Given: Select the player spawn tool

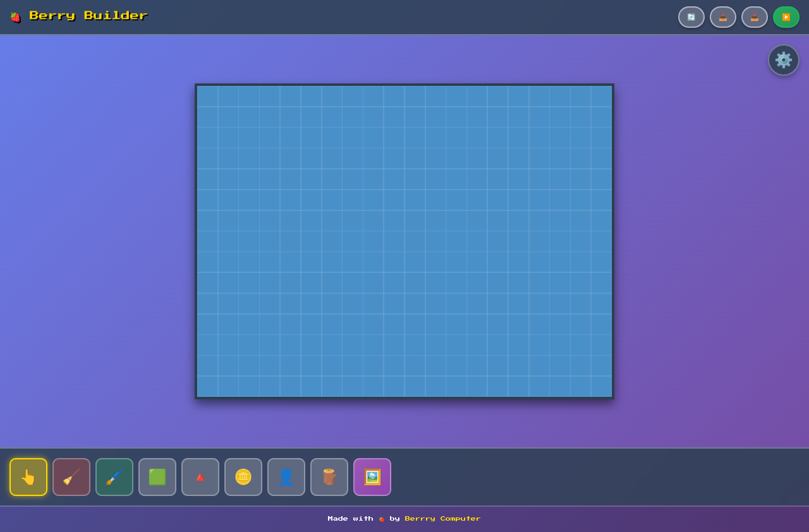Looking at the screenshot, I should [x=286, y=477].
